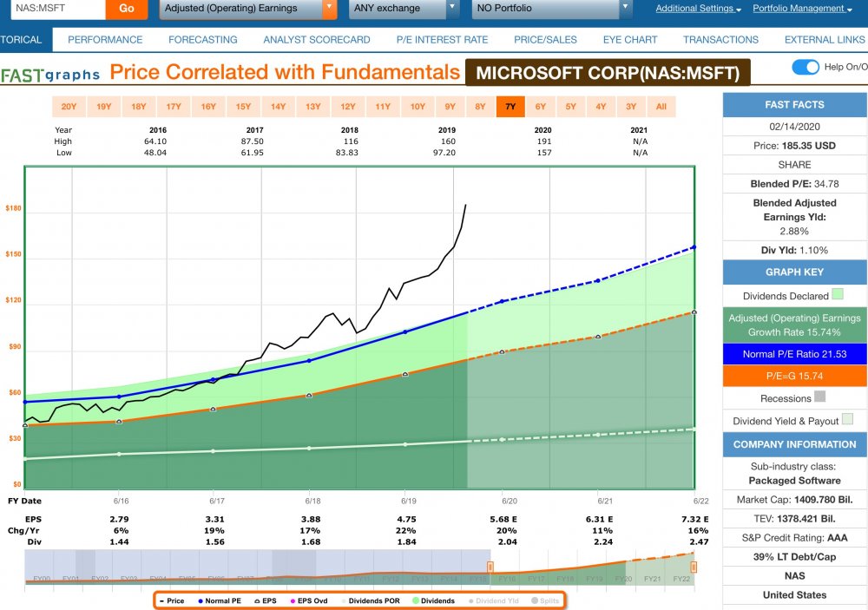Toggle Splits legend marker
Image resolution: width=868 pixels, height=610 pixels.
[535, 600]
